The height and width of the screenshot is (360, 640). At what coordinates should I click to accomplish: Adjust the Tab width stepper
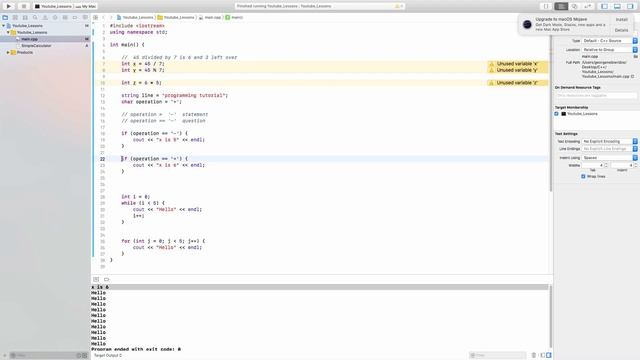[x=606, y=165]
